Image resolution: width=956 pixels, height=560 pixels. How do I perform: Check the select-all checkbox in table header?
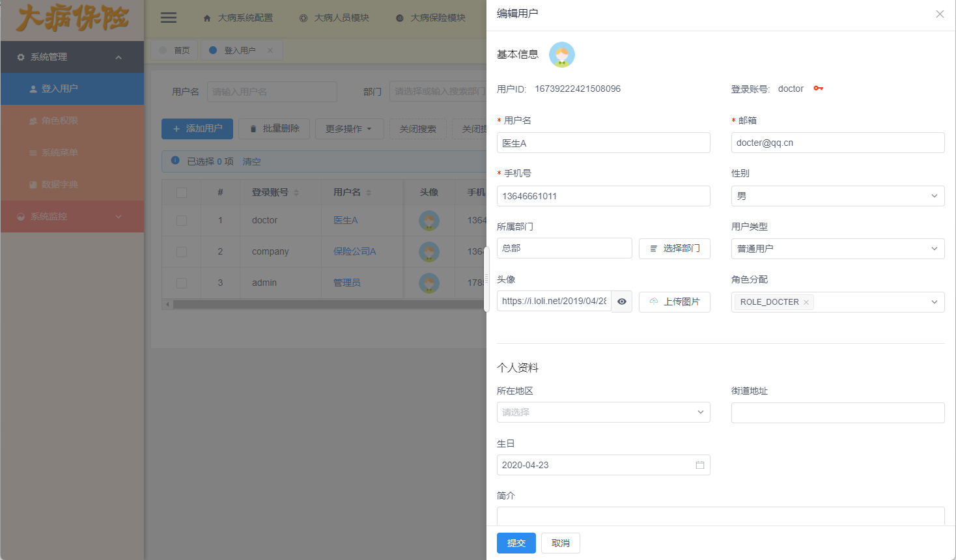[x=183, y=191]
